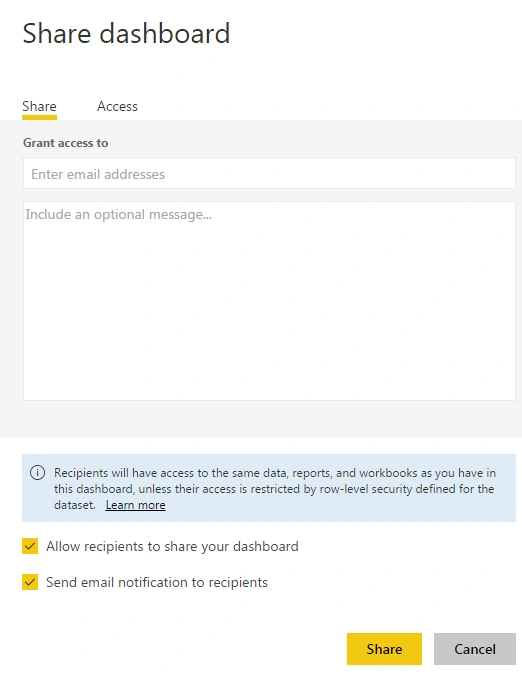Disable Send email notification to recipients checkbox
The height and width of the screenshot is (677, 522).
(x=30, y=582)
